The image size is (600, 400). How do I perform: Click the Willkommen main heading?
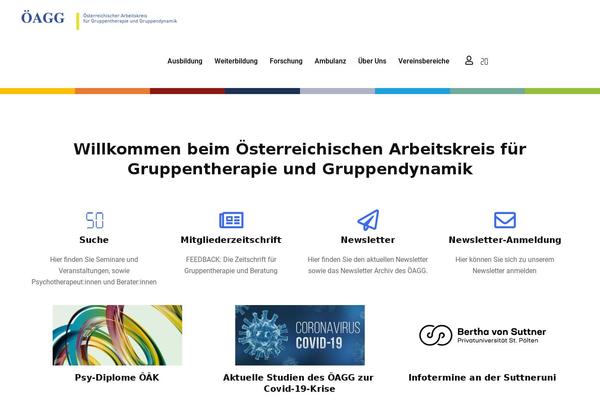pyautogui.click(x=300, y=159)
